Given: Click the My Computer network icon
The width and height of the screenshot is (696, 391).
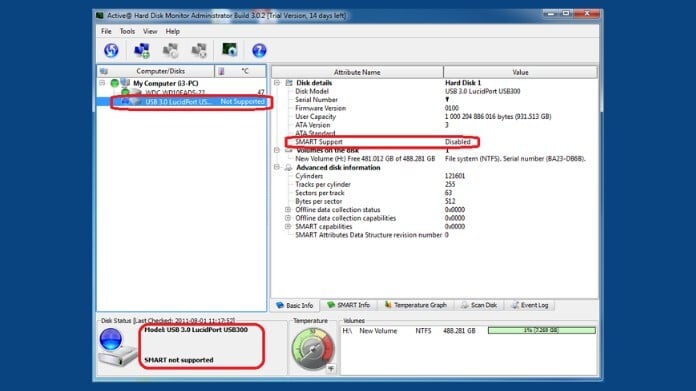Looking at the screenshot, I should [x=126, y=83].
